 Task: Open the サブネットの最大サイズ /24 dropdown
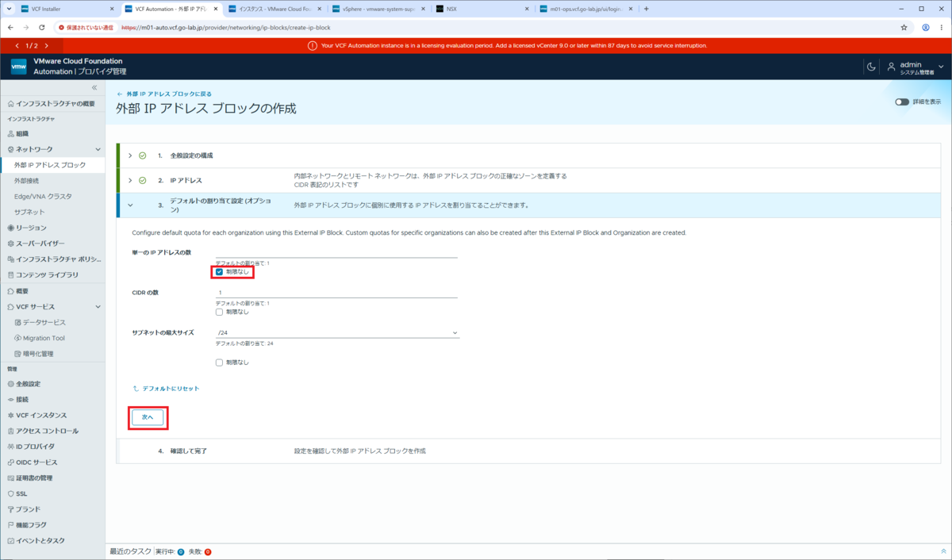click(x=338, y=333)
